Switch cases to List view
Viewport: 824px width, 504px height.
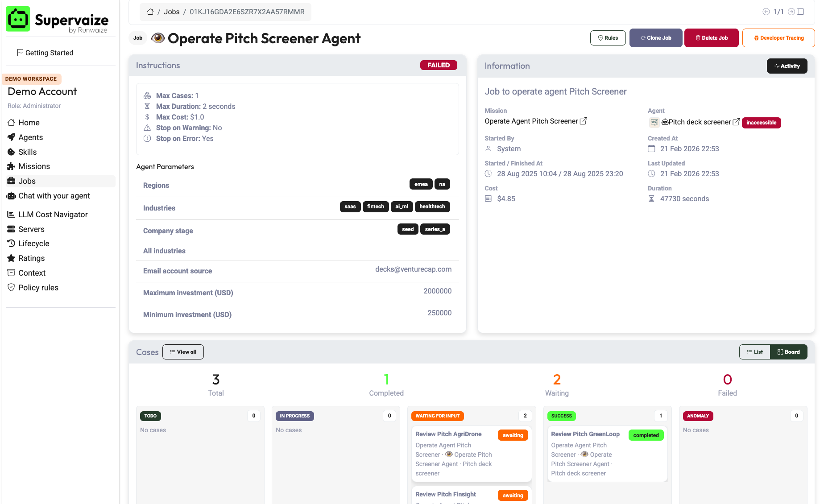(x=755, y=352)
